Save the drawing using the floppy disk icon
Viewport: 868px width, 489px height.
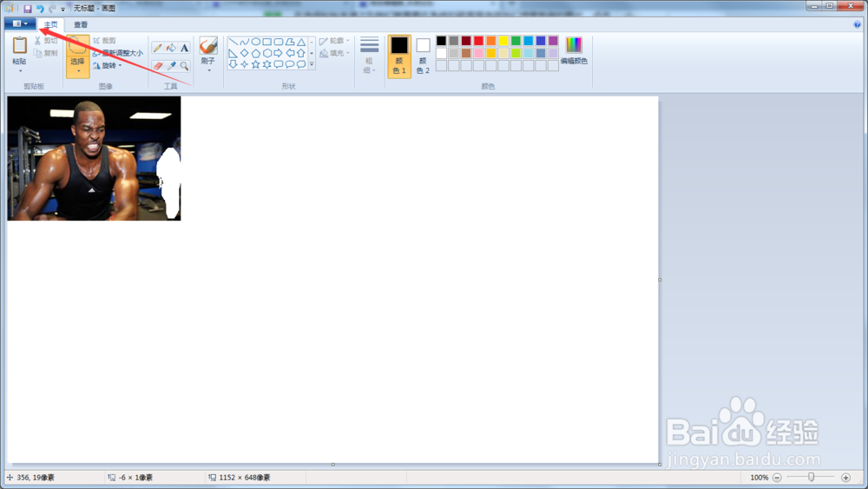coord(27,9)
